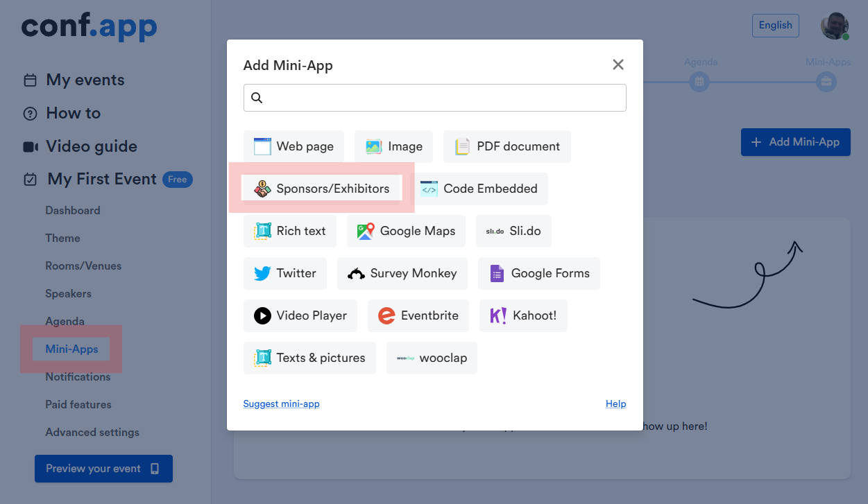Select the Code Embedded mini-app
The height and width of the screenshot is (504, 868).
(479, 189)
